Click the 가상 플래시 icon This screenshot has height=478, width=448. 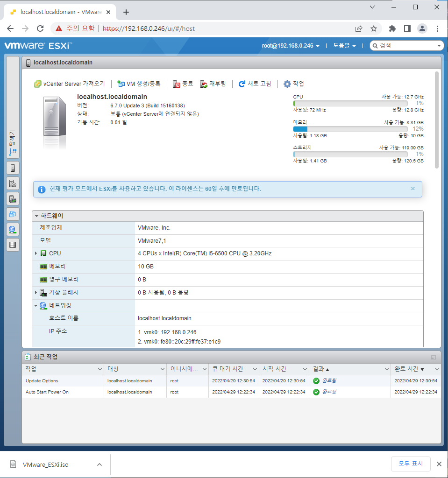(x=43, y=293)
